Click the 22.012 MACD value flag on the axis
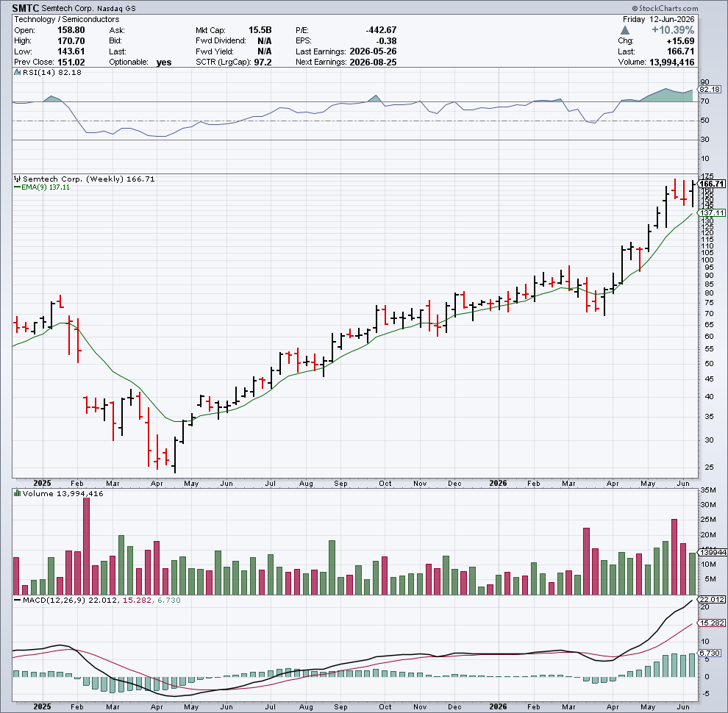Viewport: 728px width, 713px height. (x=712, y=599)
